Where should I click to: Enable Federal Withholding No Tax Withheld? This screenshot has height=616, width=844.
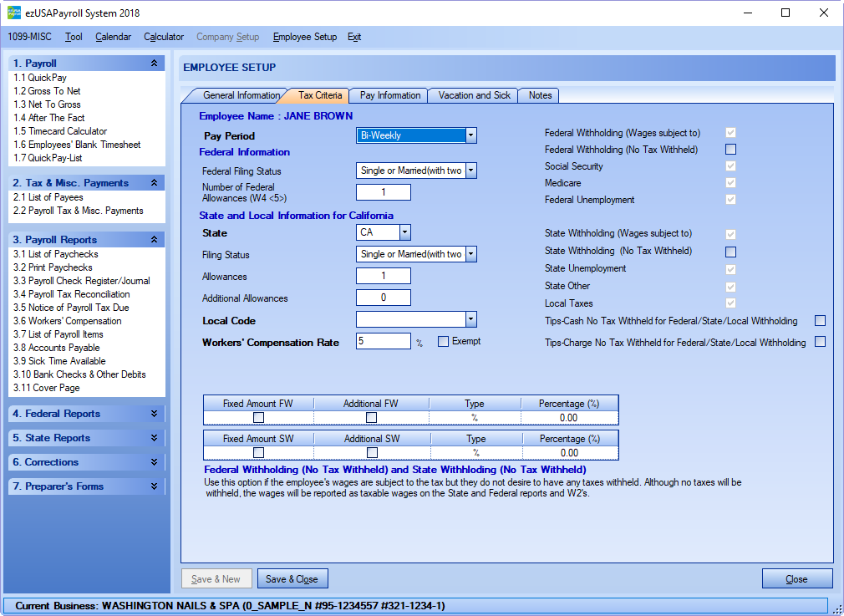pos(730,150)
